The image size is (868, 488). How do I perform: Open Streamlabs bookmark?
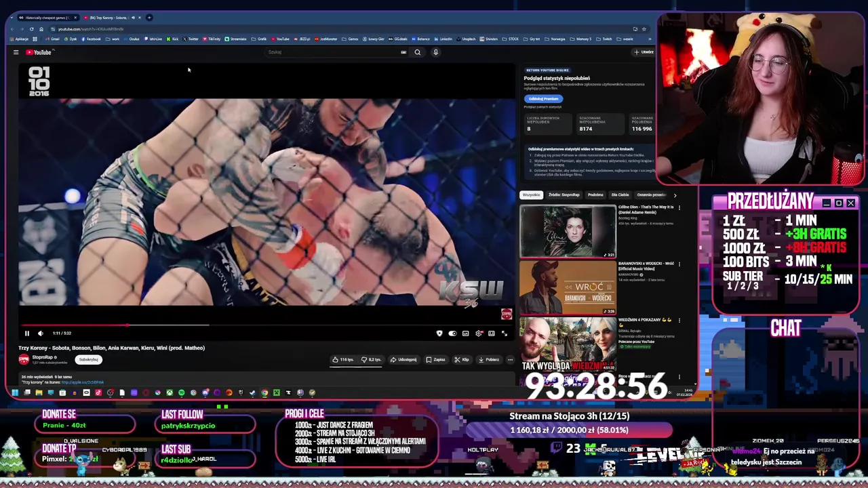[x=235, y=39]
